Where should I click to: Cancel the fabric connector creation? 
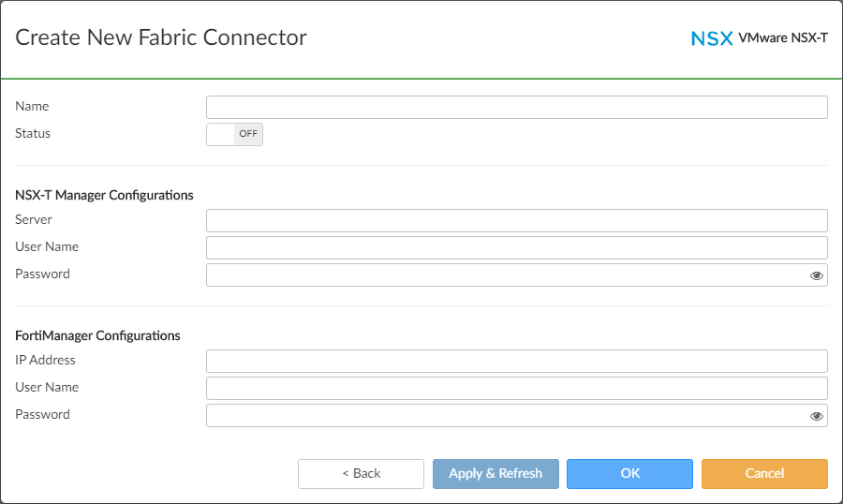[764, 474]
